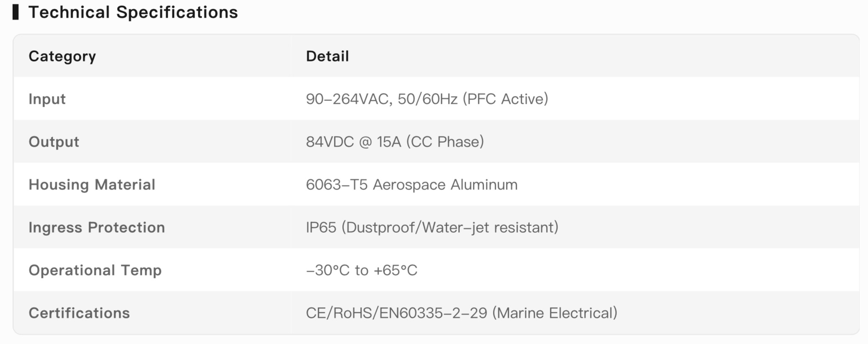The width and height of the screenshot is (868, 344).
Task: Select the 6063-T5 Aerospace Aluminum cell
Action: (x=411, y=185)
